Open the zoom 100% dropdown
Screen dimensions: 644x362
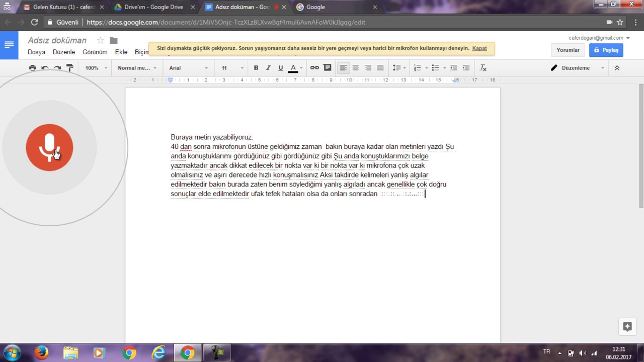96,68
